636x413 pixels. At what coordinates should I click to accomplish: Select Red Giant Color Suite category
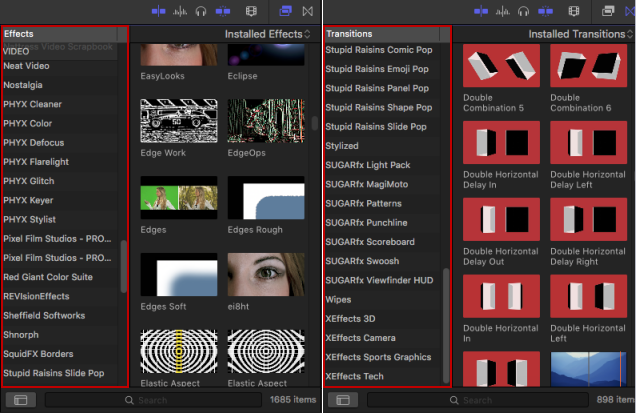pos(60,277)
